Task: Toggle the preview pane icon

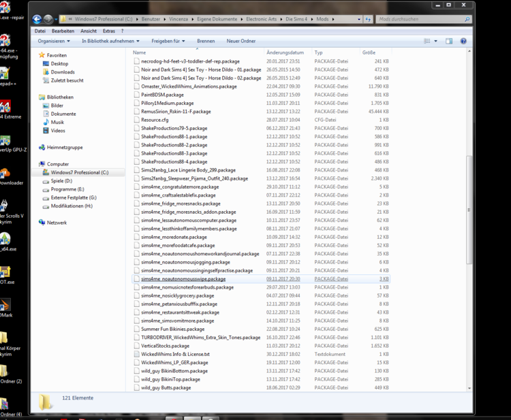Action: 449,41
